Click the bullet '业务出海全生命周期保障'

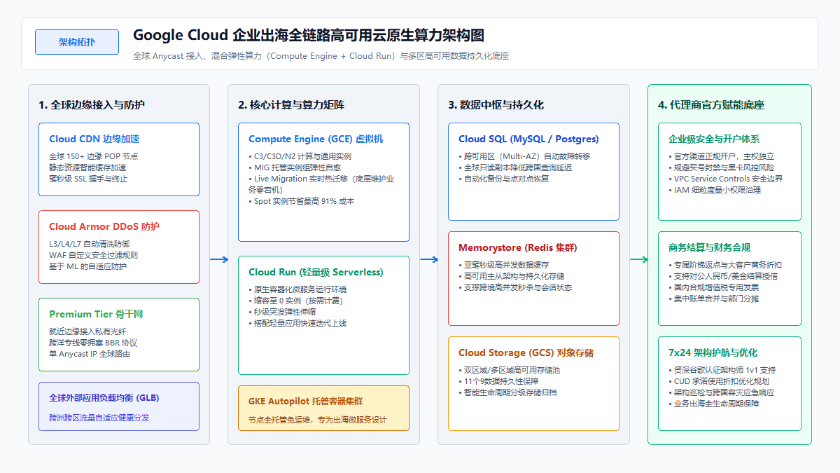click(714, 404)
